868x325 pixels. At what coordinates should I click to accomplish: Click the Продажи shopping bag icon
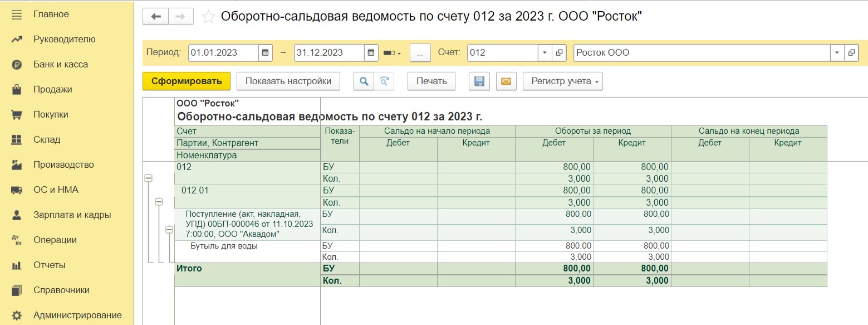point(17,90)
